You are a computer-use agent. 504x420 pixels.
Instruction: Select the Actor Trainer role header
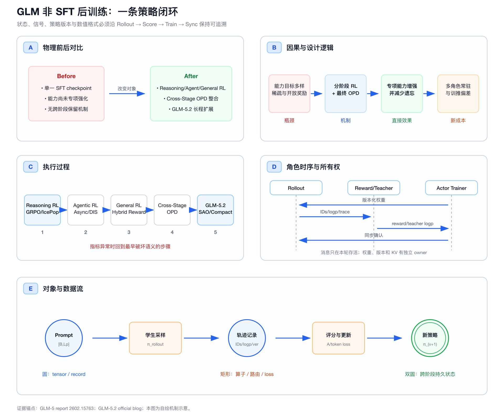pyautogui.click(x=451, y=188)
